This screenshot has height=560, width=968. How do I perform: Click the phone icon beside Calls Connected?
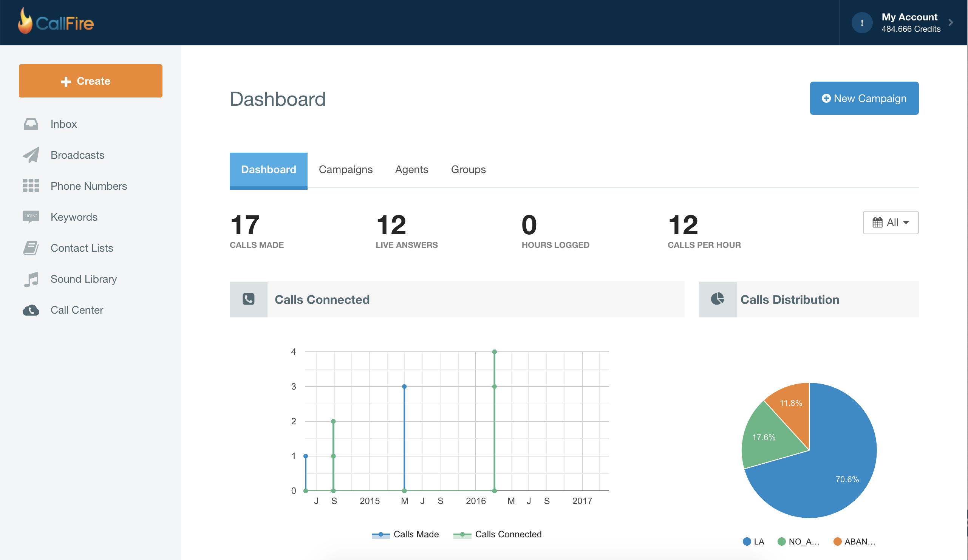[248, 299]
